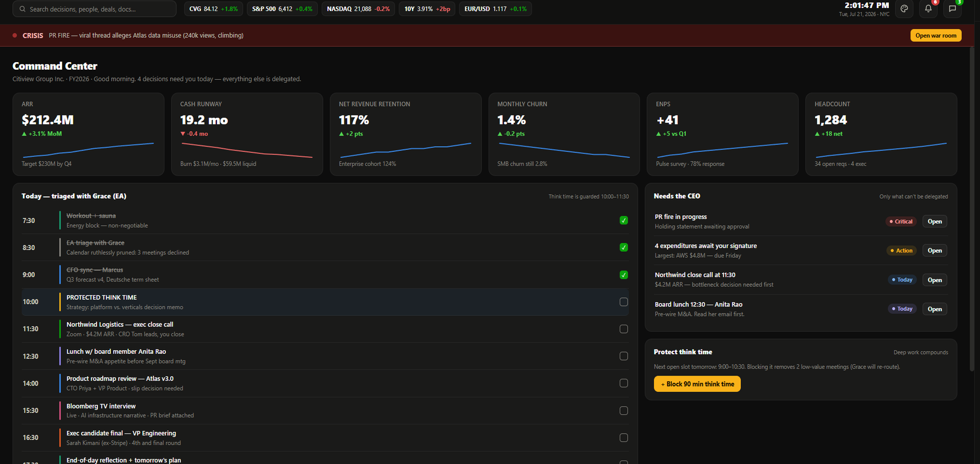Click '+3.1% MoM' ARR change
This screenshot has height=464, width=980.
click(42, 134)
